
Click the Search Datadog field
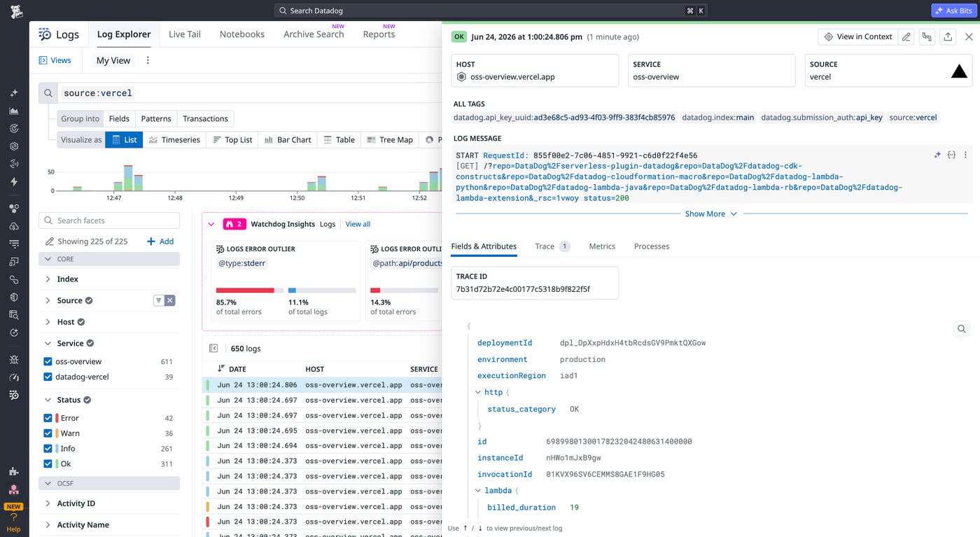(490, 11)
